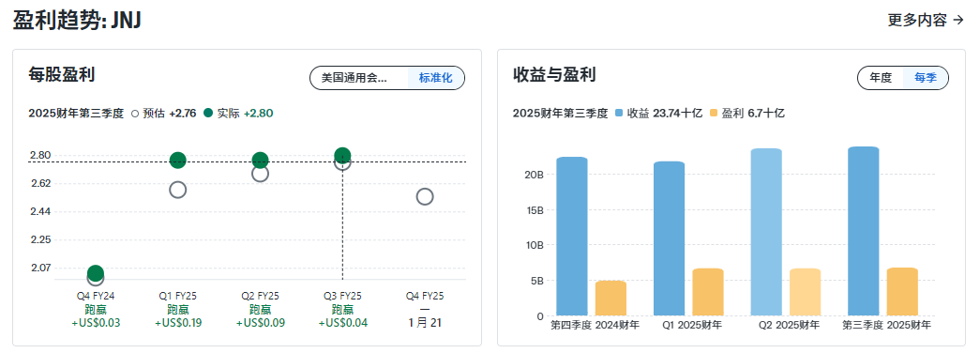
Task: Click the +US$0.03 beat value
Action: coord(96,323)
